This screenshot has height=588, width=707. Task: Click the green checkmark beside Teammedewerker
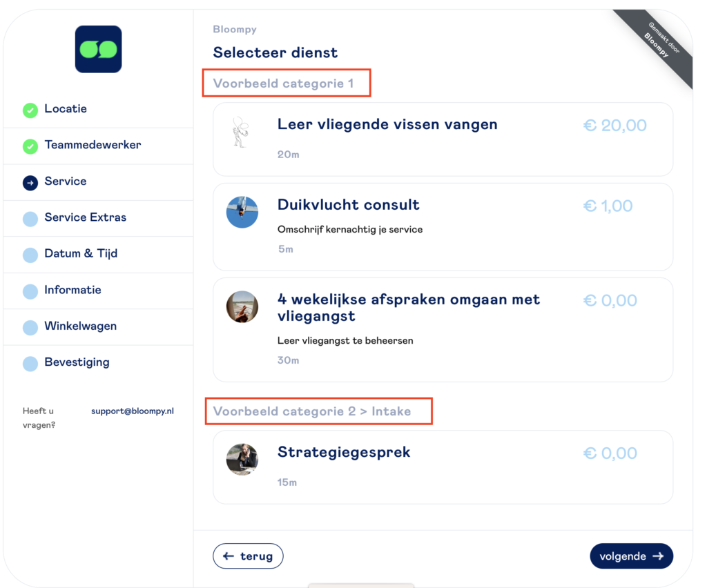[30, 146]
